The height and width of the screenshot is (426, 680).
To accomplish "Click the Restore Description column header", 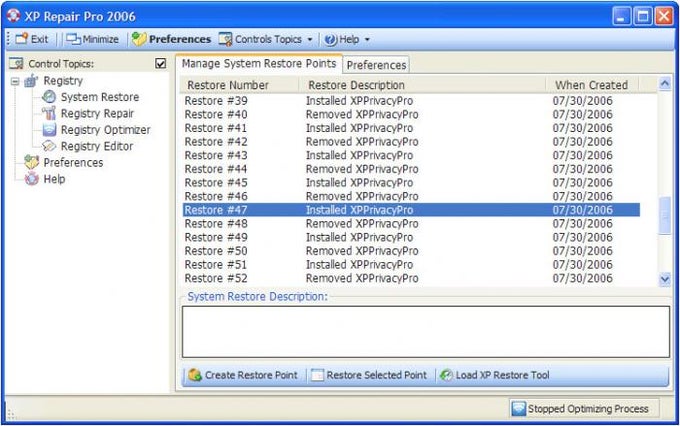I will click(422, 85).
